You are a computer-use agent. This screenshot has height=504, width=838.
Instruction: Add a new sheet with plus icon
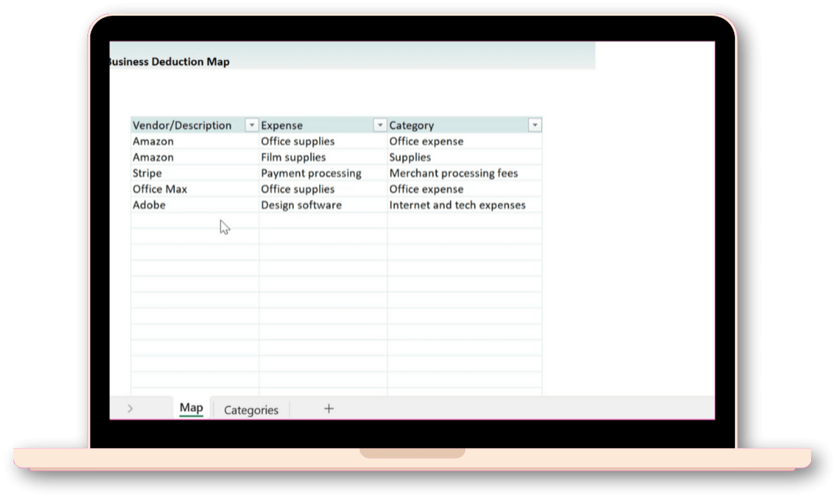(329, 409)
